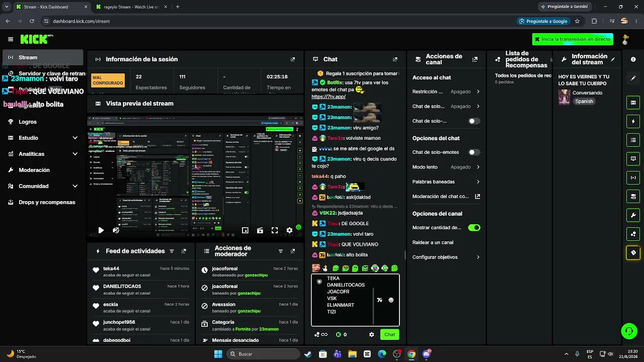Viewport: 644px width, 362px height.
Task: Play the stream preview
Action: point(101,230)
